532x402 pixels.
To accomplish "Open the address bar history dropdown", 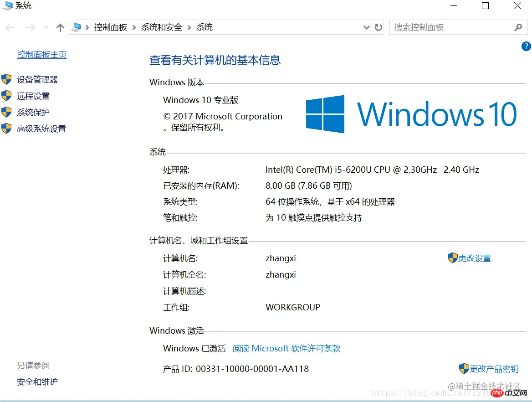I will click(x=366, y=27).
